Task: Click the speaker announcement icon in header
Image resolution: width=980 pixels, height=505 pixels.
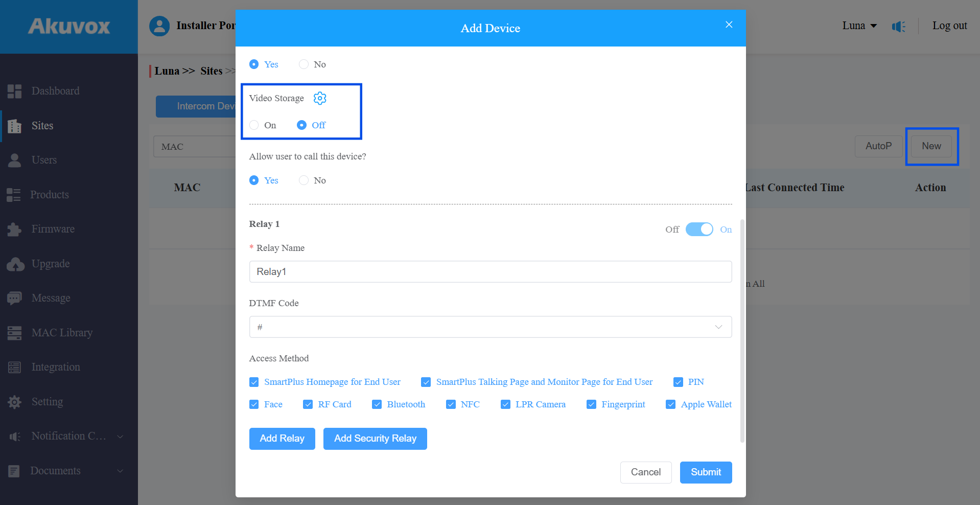Action: pos(898,26)
